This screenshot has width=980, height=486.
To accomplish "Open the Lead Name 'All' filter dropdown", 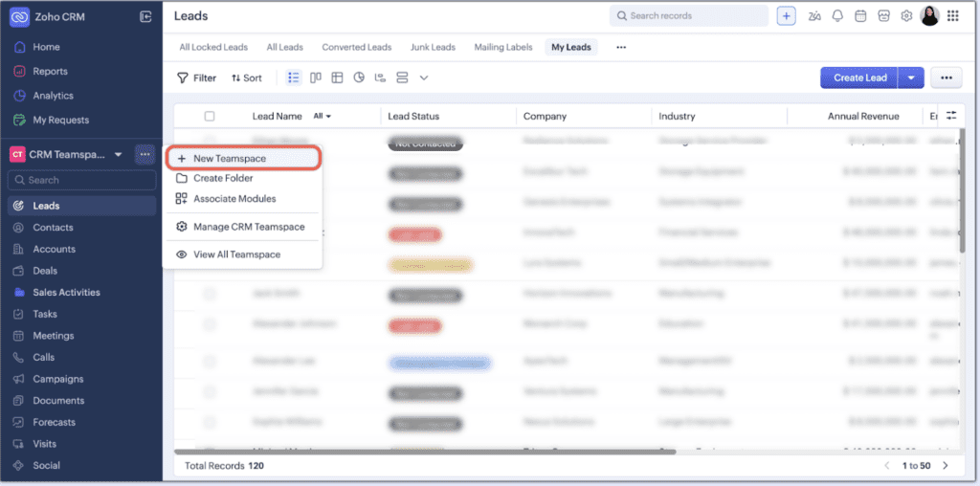I will [x=323, y=117].
